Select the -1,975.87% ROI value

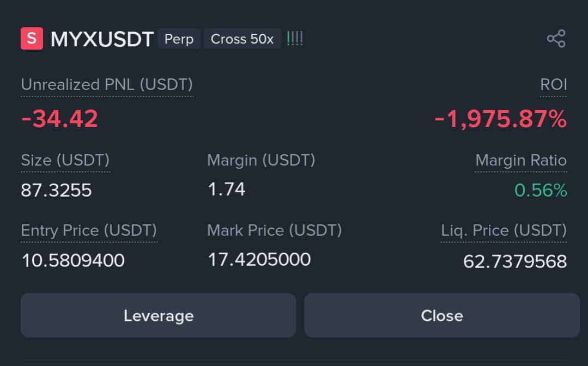(x=501, y=119)
